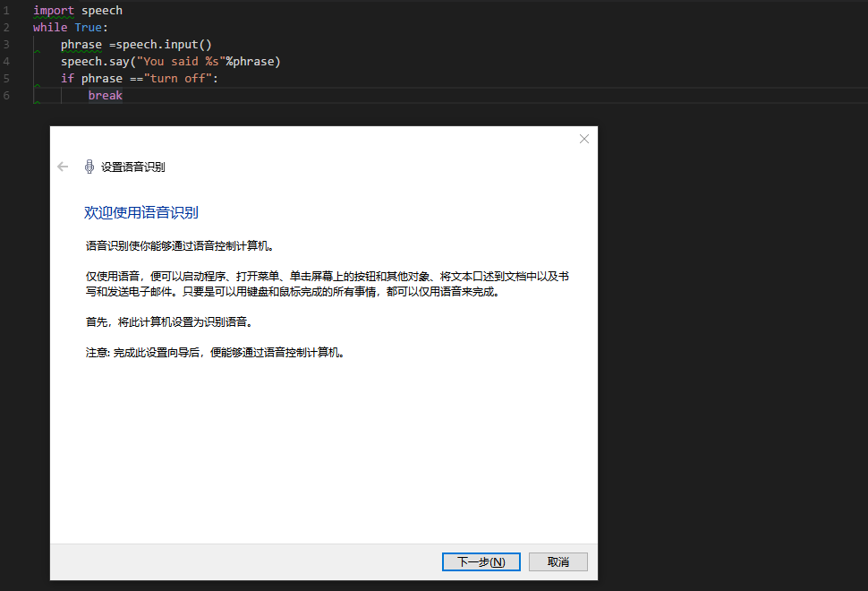
Task: Click 'while True:' in the code editor
Action: click(x=71, y=28)
